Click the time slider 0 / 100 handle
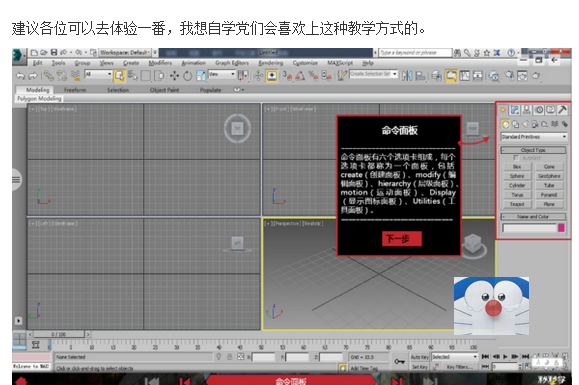 59,334
